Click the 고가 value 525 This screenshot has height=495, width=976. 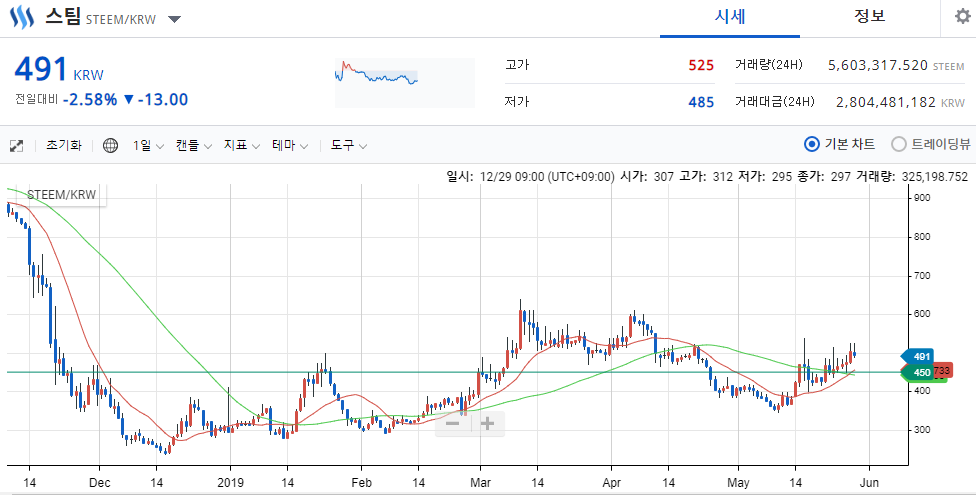click(701, 65)
